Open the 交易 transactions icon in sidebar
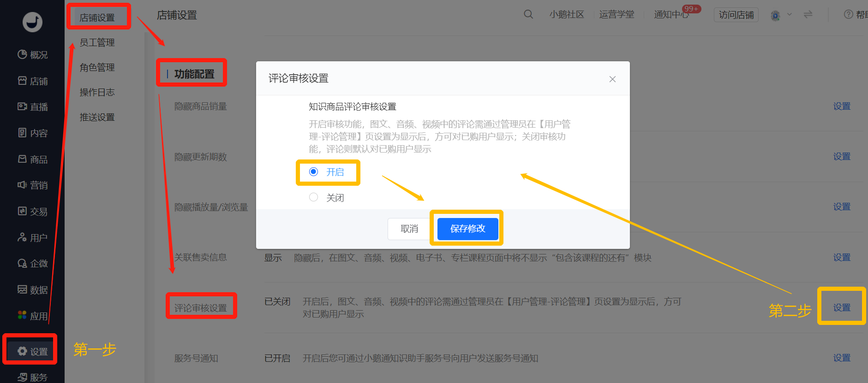The image size is (868, 383). (22, 211)
